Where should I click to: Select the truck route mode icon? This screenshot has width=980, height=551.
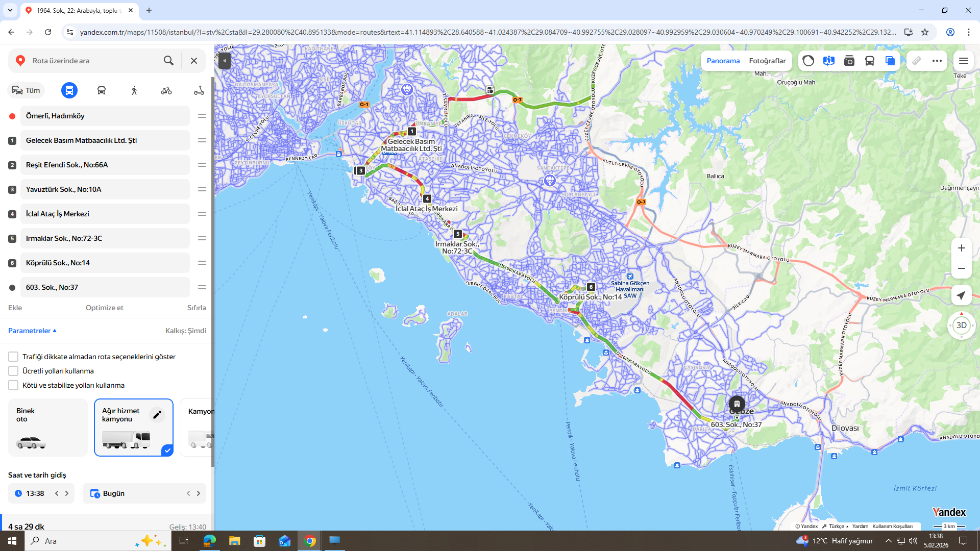69,90
